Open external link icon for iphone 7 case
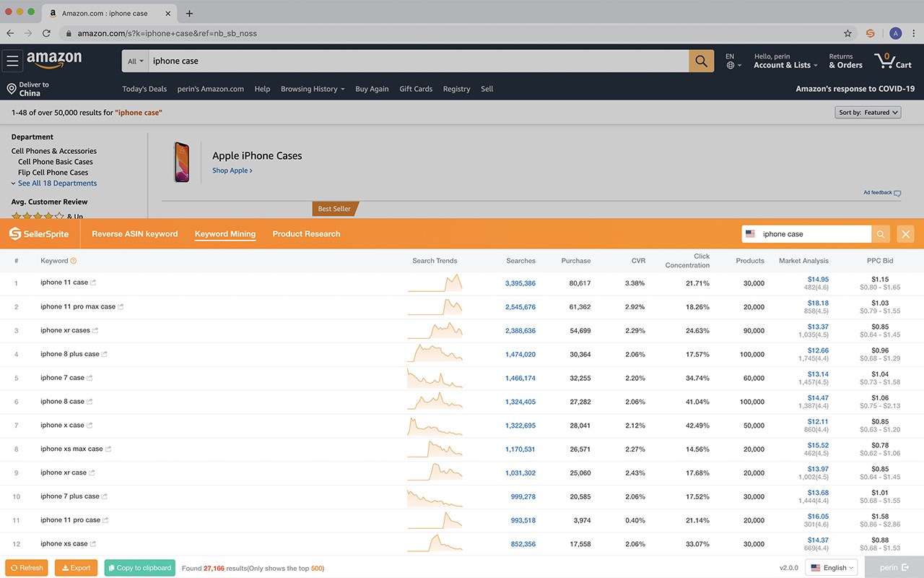The image size is (924, 578). pyautogui.click(x=90, y=378)
